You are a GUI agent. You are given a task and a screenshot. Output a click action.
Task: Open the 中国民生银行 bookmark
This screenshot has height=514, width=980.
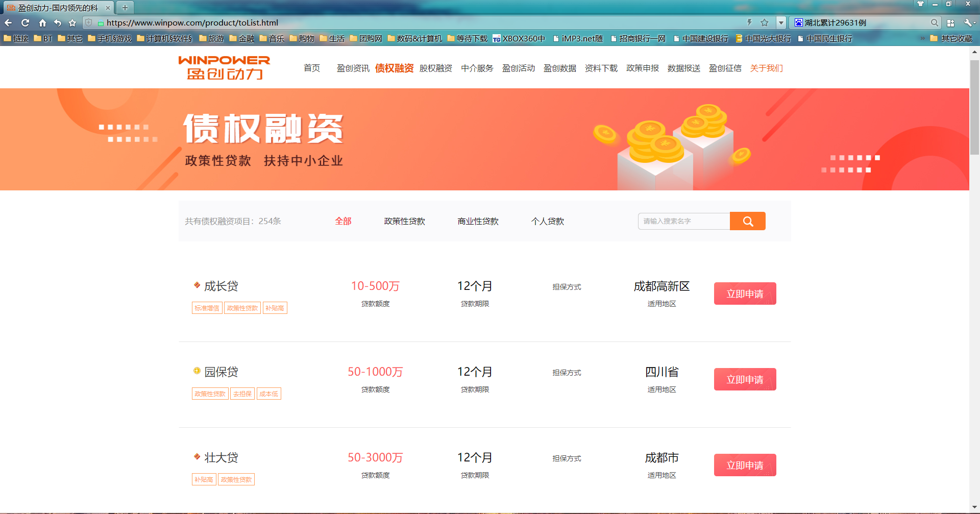tap(825, 38)
